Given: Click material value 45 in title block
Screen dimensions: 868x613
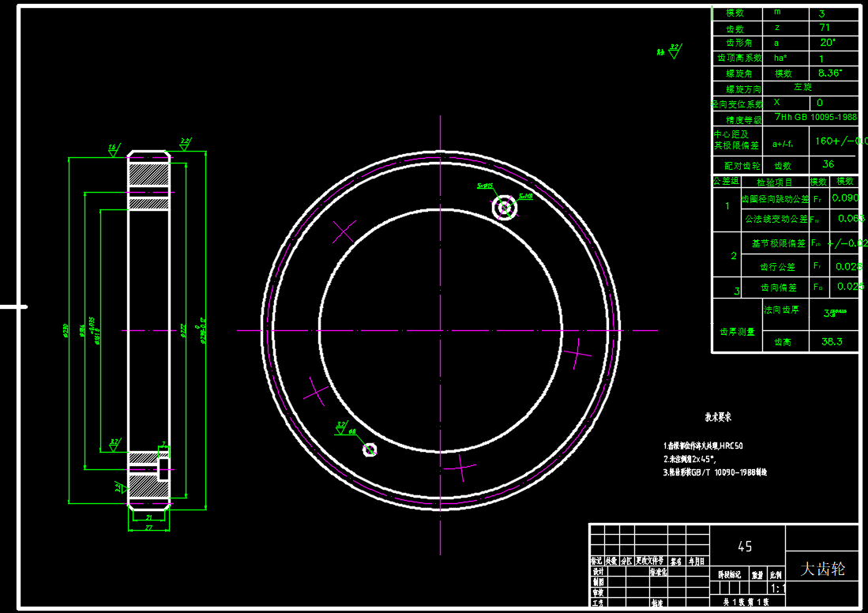Looking at the screenshot, I should tap(744, 546).
